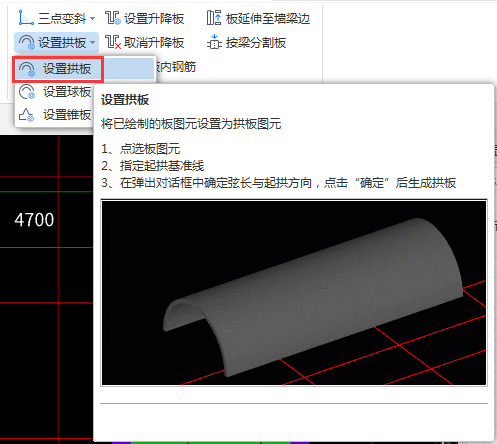This screenshot has width=497, height=444.
Task: Select 设置球板 in the dropdown menu
Action: (55, 92)
